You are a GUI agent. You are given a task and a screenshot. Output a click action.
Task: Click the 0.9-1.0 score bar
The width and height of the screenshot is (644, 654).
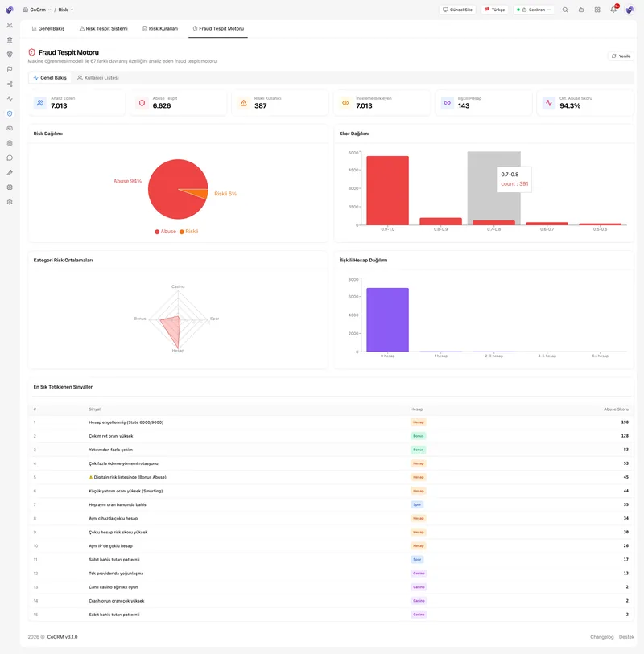tap(387, 191)
